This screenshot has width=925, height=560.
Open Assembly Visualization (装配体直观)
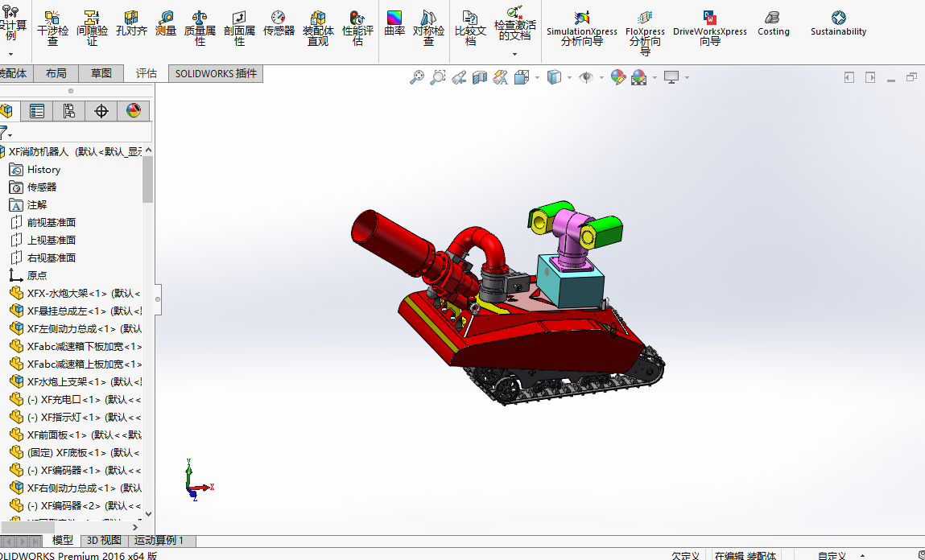tap(318, 27)
